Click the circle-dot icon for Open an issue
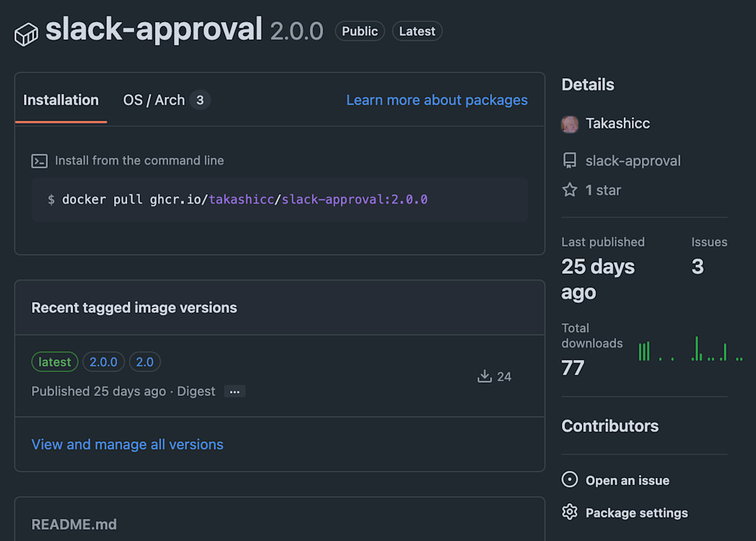The width and height of the screenshot is (756, 541). (570, 480)
